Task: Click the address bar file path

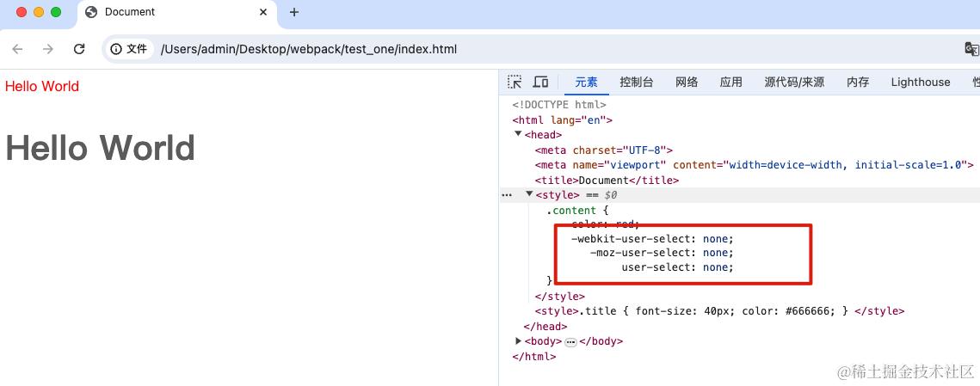Action: (x=309, y=49)
